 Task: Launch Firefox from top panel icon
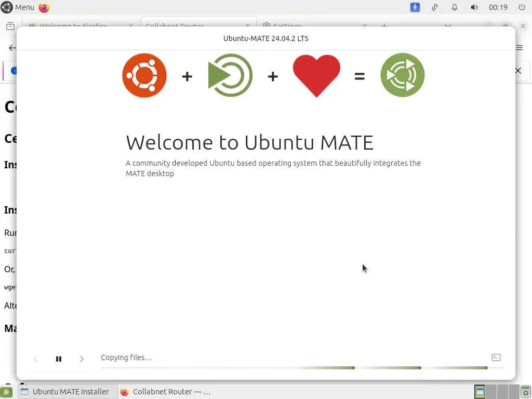[x=44, y=7]
